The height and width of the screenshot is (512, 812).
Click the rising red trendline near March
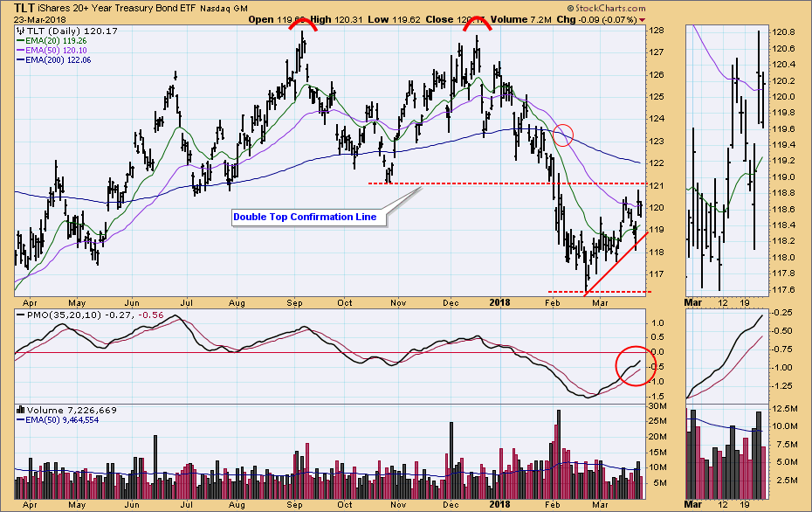[x=616, y=264]
